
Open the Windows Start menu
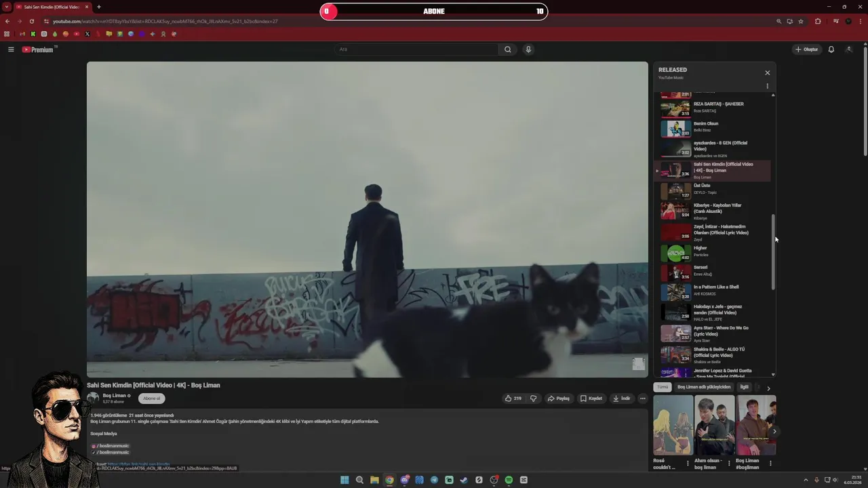(x=344, y=480)
